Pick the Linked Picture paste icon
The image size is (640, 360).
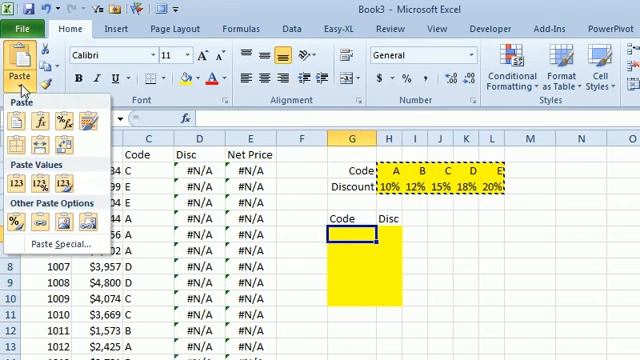click(x=89, y=222)
